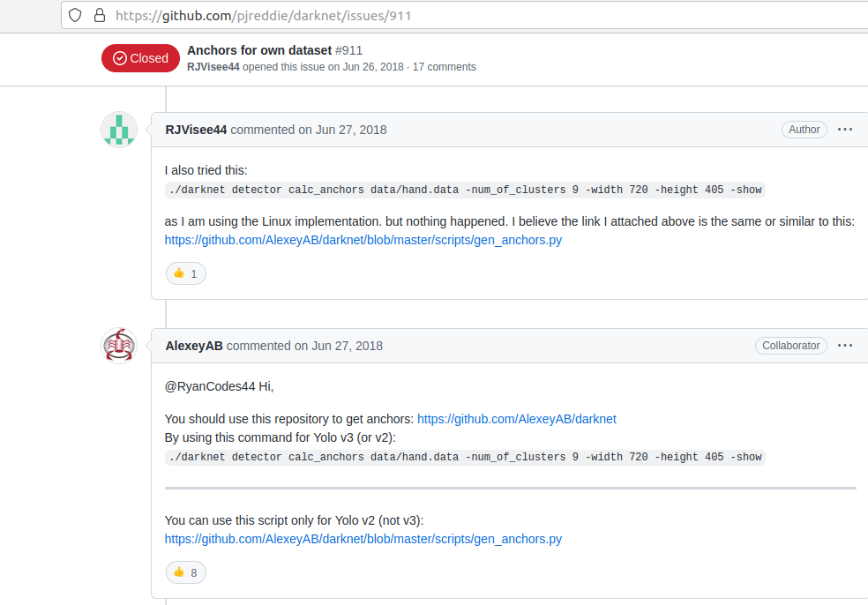Open RJVisee44 username in comment header

coord(196,130)
